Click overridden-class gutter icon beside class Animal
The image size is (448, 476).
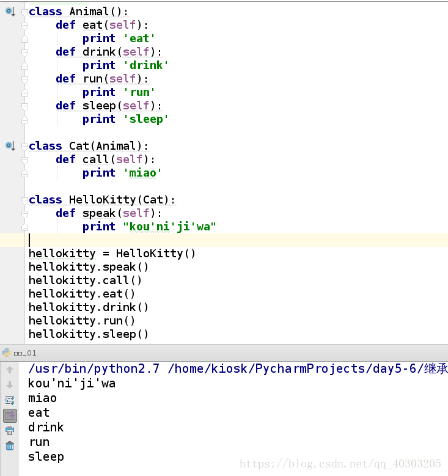(x=10, y=12)
